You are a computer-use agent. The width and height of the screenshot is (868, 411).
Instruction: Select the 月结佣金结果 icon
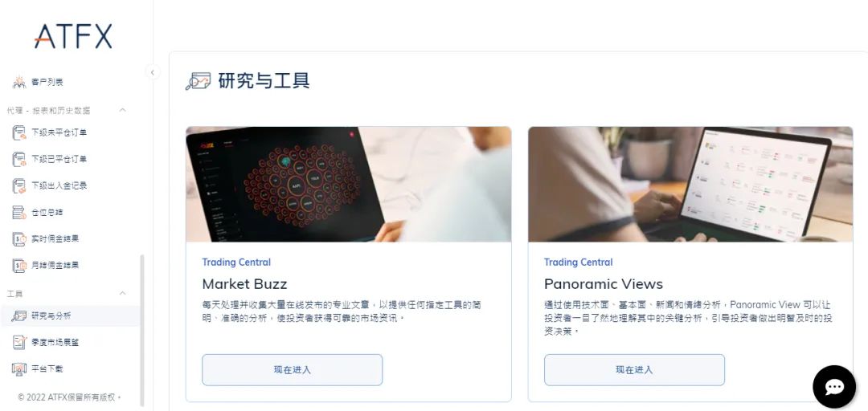click(19, 266)
